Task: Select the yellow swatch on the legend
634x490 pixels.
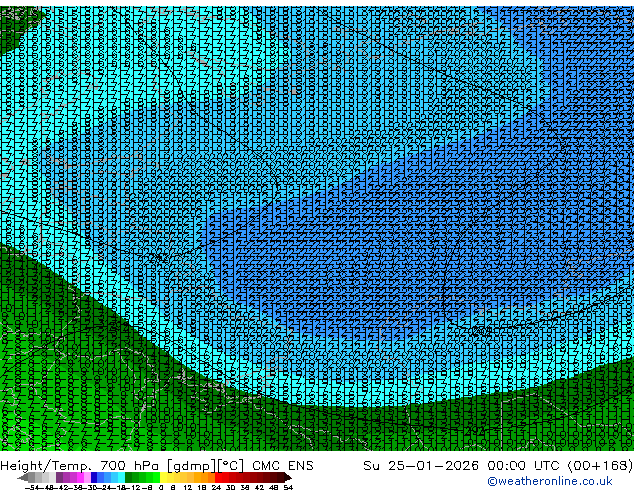Action: point(163,478)
